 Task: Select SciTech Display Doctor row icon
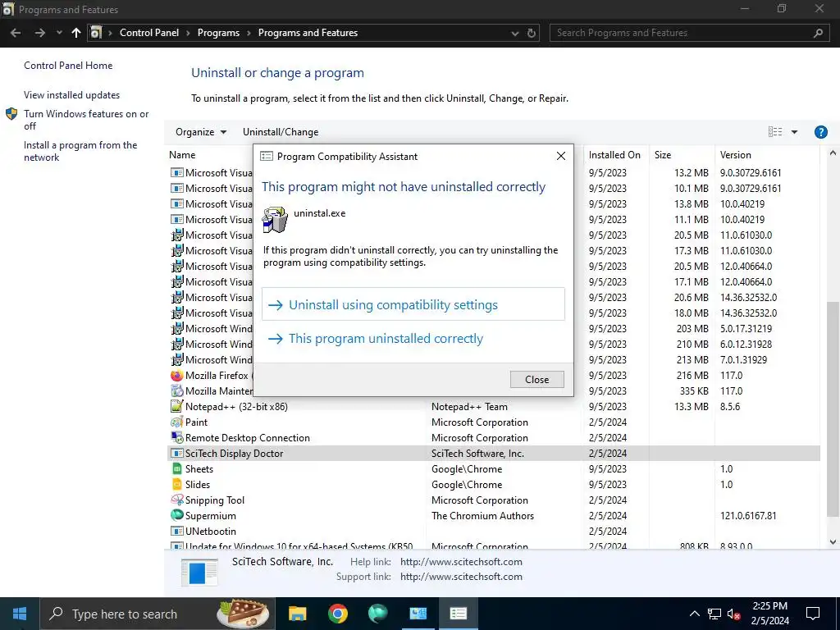click(x=177, y=453)
